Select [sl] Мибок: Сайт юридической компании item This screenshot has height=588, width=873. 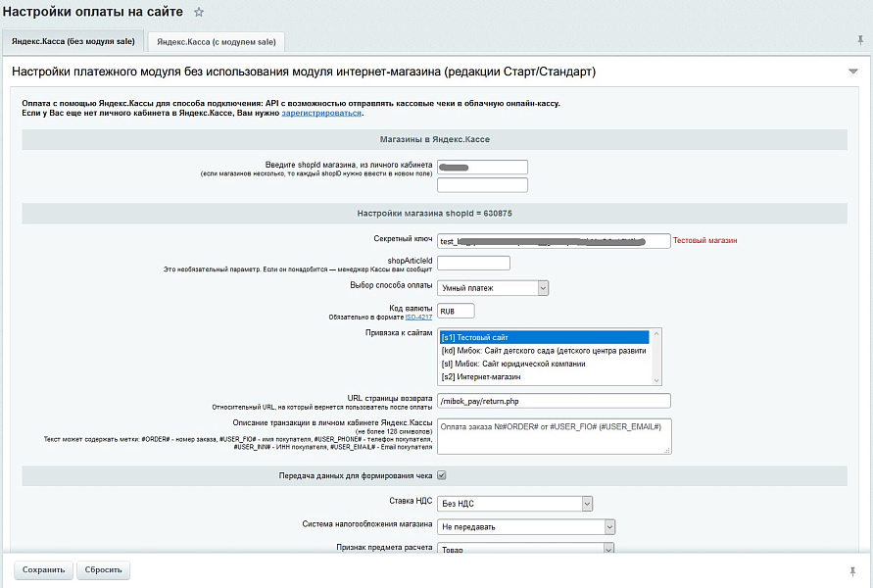point(513,364)
